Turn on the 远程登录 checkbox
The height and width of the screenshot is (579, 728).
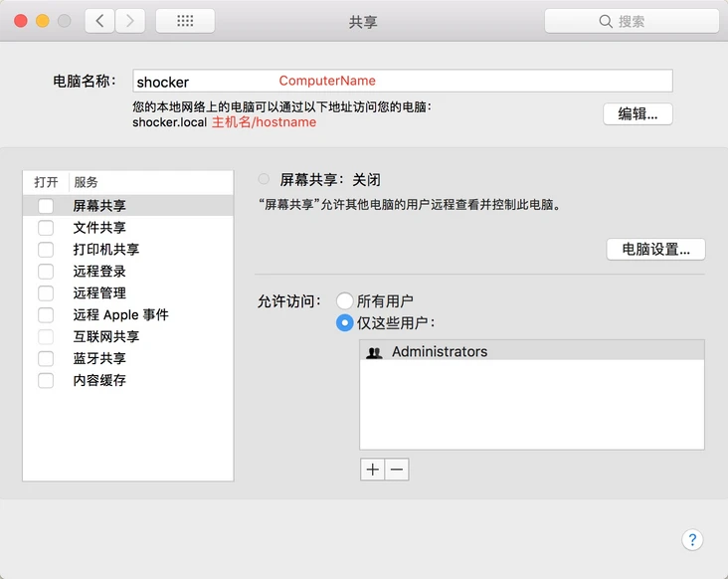[x=46, y=272]
